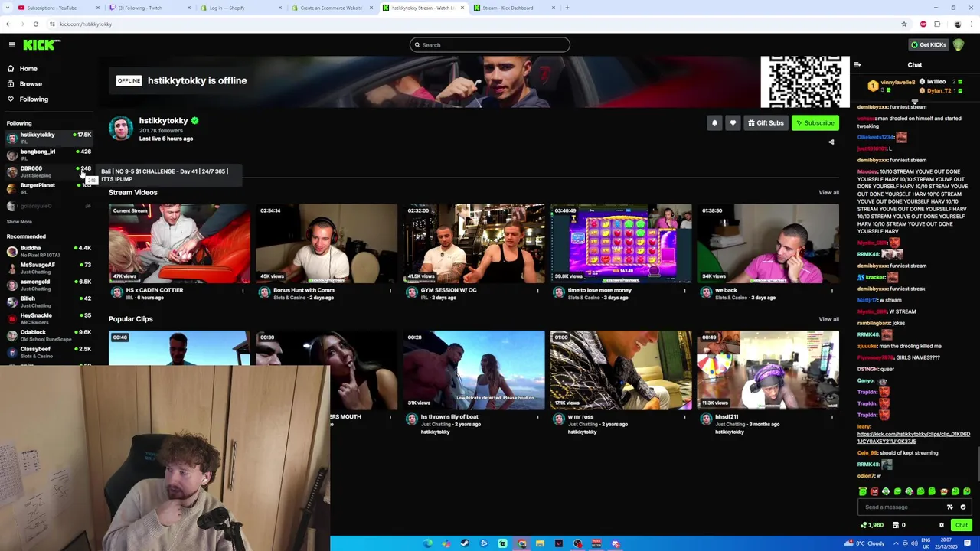This screenshot has height=551, width=980.
Task: Open HS x CADEN COTTIER video thumbnail
Action: 179,243
